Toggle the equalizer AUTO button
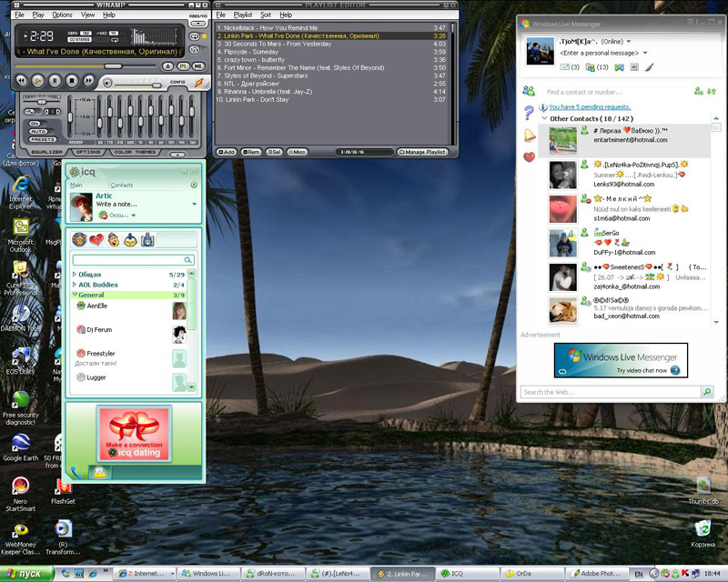This screenshot has height=582, width=728. pyautogui.click(x=38, y=131)
